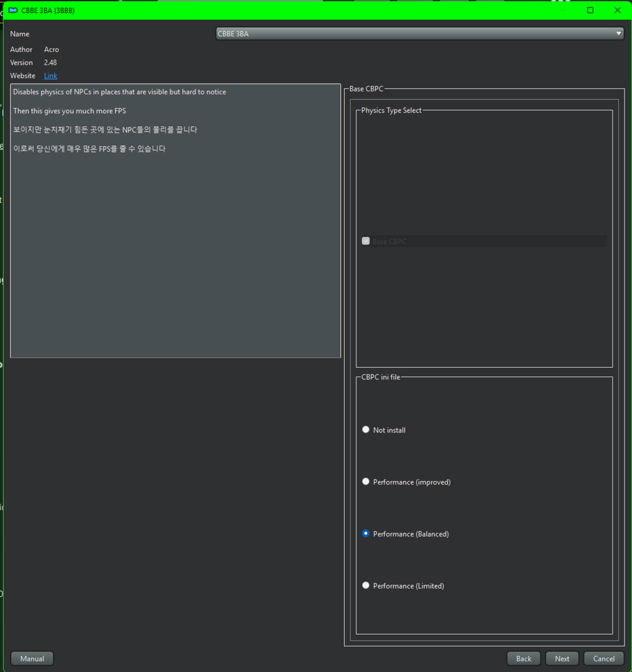Click the installer icon in title bar
Image resolution: width=632 pixels, height=672 pixels.
click(x=13, y=11)
